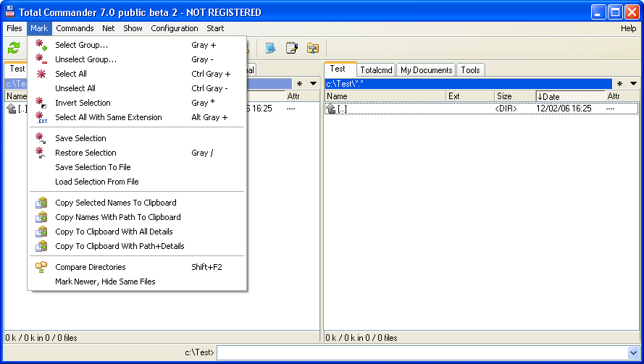Image resolution: width=644 pixels, height=364 pixels.
Task: Click the up-arrow parent folder icon in left panel
Action: [x=12, y=109]
